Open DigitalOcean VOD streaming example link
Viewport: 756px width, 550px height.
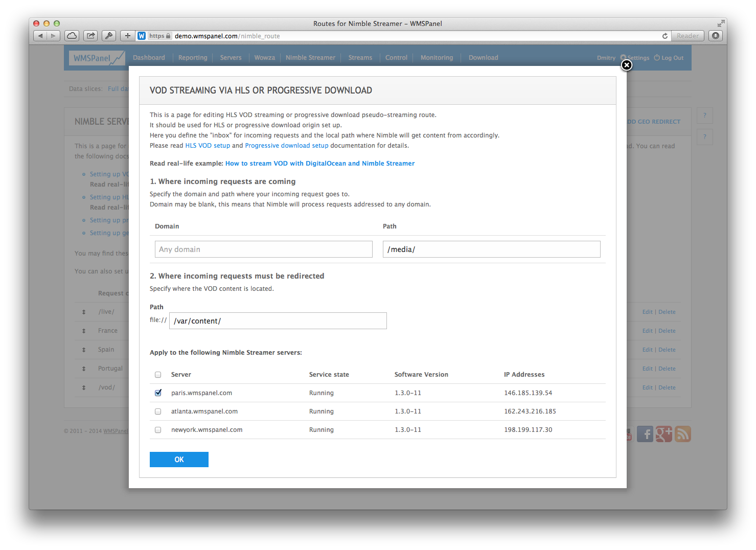320,164
